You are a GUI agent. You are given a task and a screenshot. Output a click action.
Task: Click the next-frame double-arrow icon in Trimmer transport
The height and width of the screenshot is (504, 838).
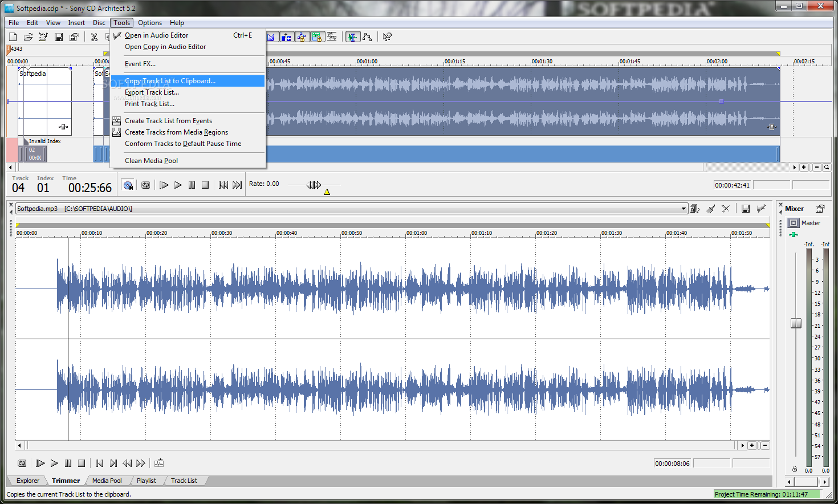[x=141, y=464]
